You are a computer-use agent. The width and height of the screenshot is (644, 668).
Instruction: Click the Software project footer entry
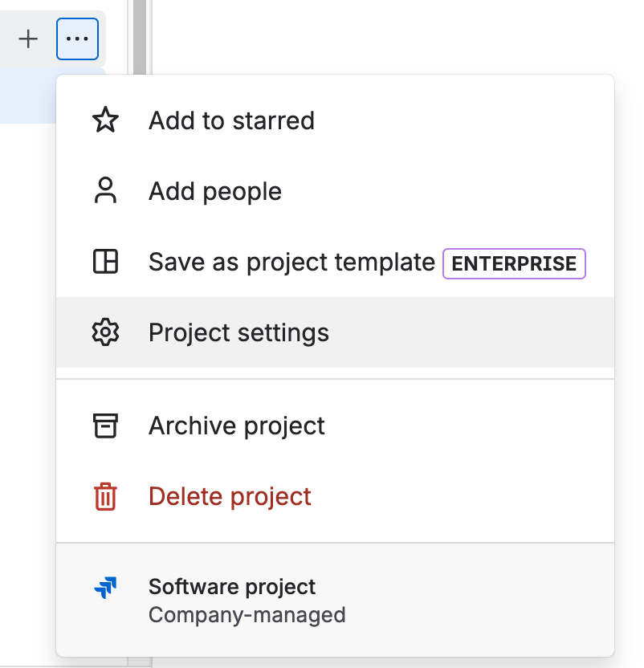click(x=231, y=586)
